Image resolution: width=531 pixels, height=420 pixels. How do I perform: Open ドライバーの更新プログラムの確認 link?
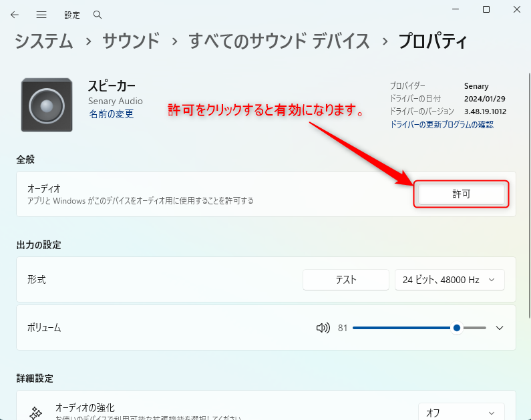441,125
